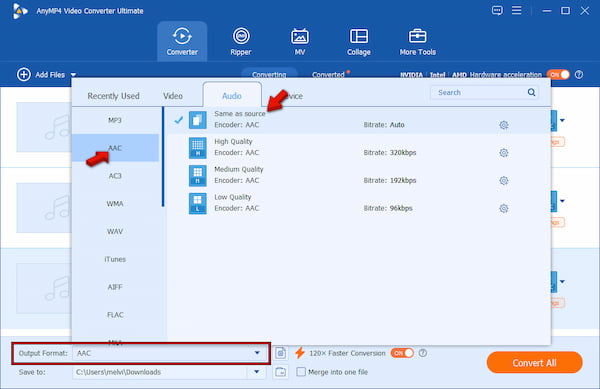
Task: Open the Ripper module
Action: [x=241, y=41]
